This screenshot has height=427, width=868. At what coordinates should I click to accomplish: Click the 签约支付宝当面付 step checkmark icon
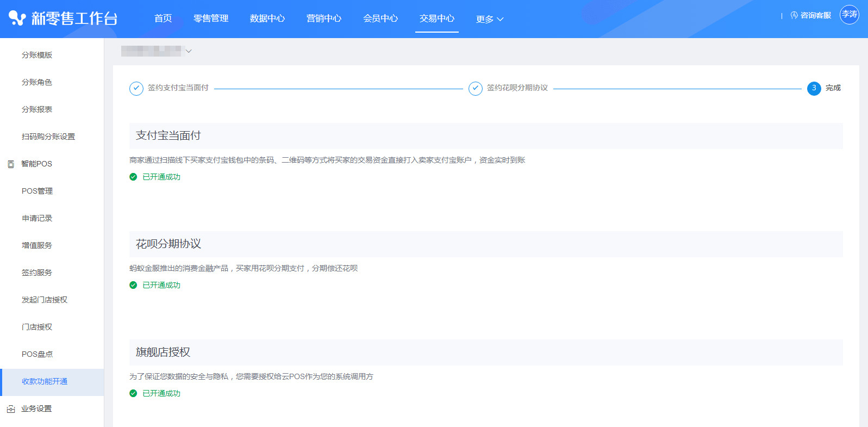point(136,88)
